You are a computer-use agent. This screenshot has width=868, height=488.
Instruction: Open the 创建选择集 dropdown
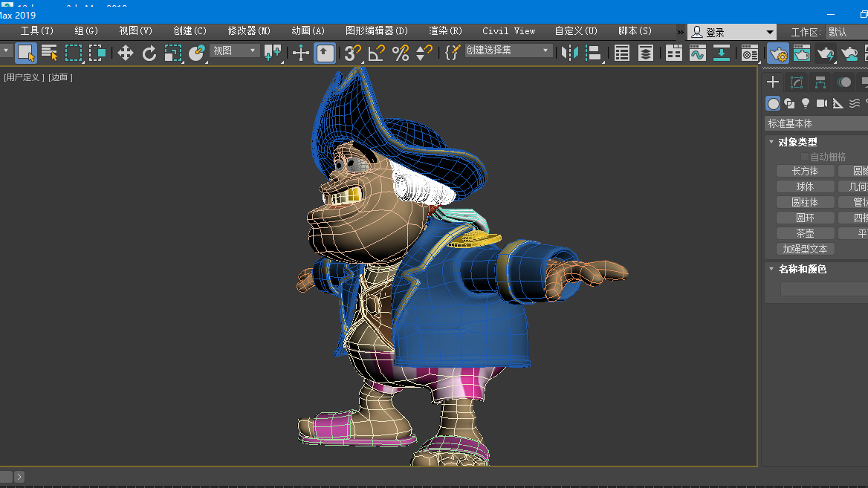[x=508, y=51]
